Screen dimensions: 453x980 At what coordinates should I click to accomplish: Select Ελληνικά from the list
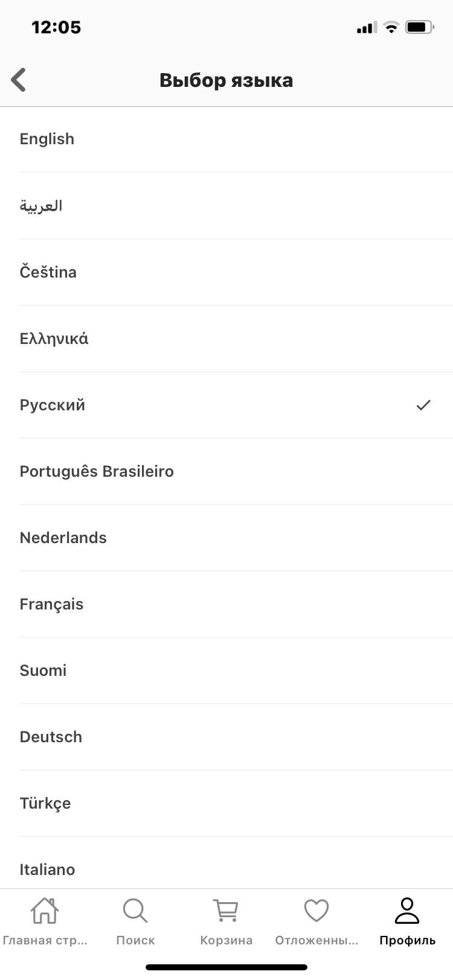[x=54, y=339]
